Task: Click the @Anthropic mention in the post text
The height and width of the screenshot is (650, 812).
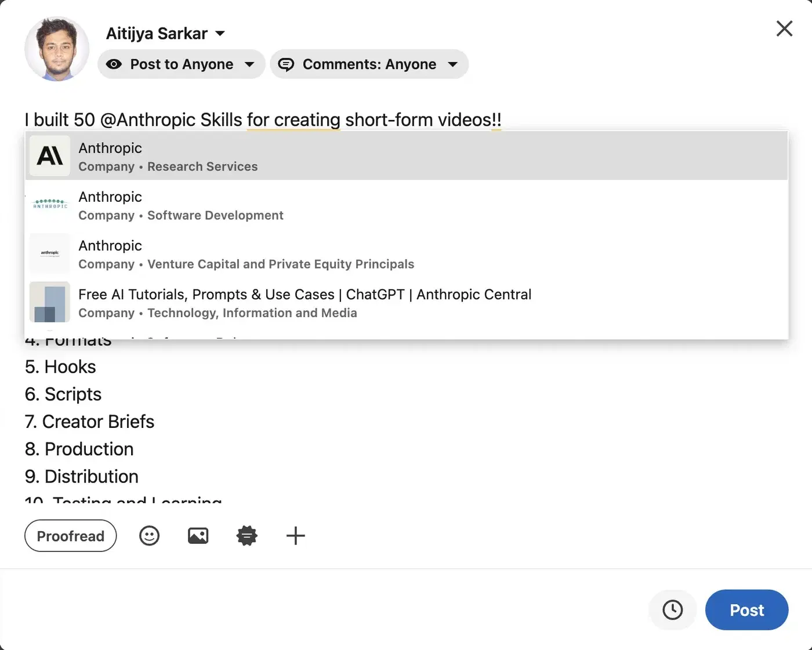Action: pyautogui.click(x=147, y=120)
